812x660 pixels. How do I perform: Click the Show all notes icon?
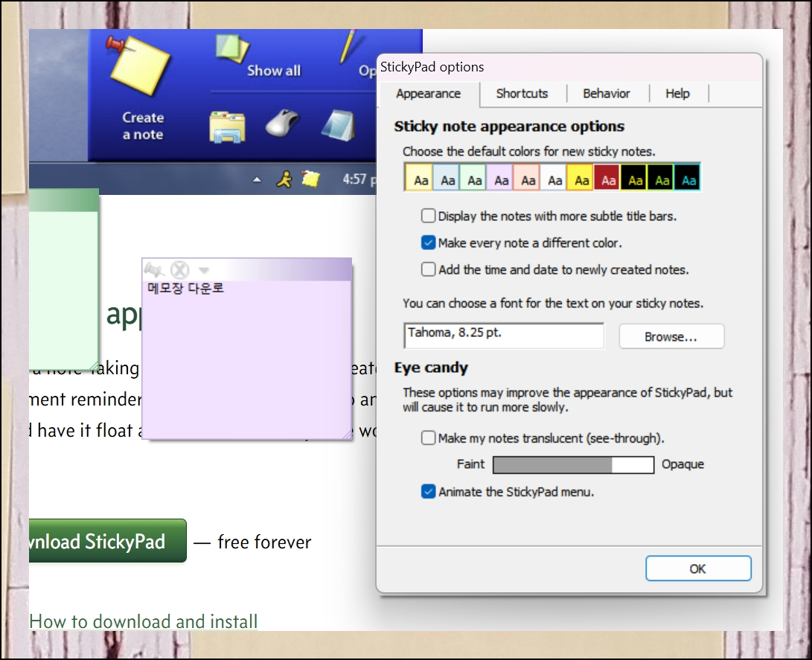(232, 49)
